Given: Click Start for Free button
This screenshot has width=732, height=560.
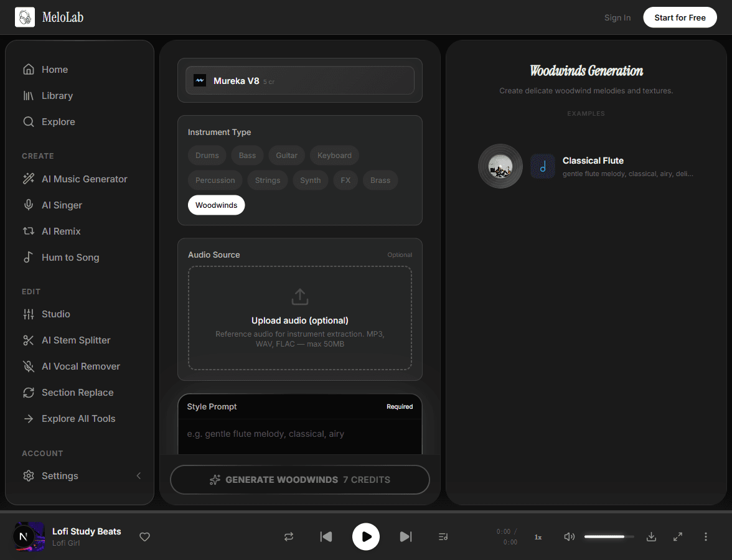Looking at the screenshot, I should (680, 17).
